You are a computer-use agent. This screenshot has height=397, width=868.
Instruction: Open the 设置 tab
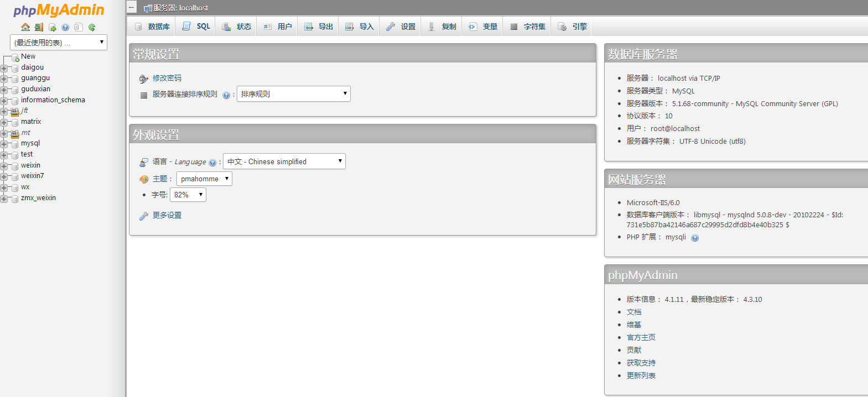click(x=400, y=27)
